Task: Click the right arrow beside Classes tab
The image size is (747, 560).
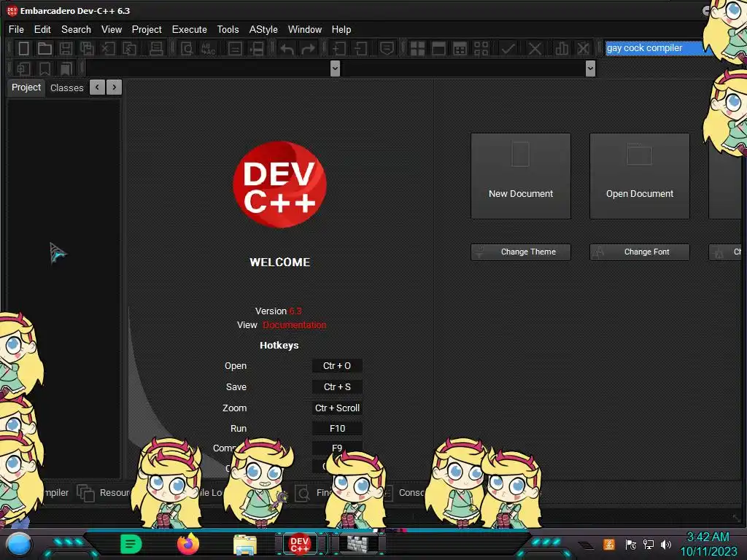Action: click(115, 87)
